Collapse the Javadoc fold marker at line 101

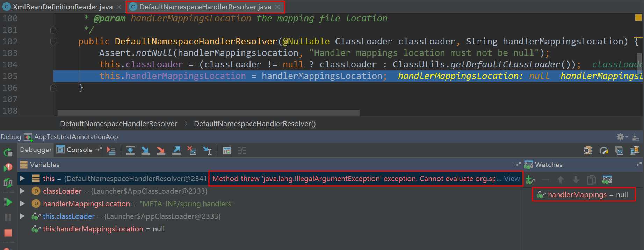click(x=53, y=30)
